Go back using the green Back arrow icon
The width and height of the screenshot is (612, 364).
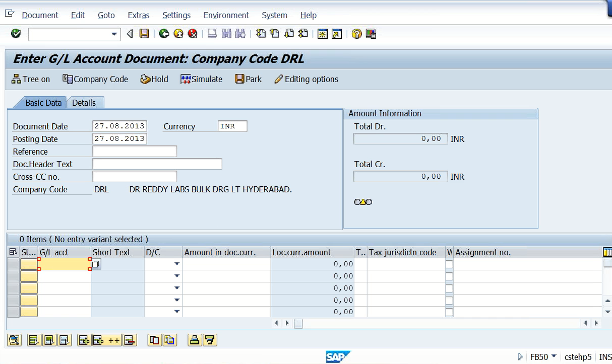pos(164,34)
